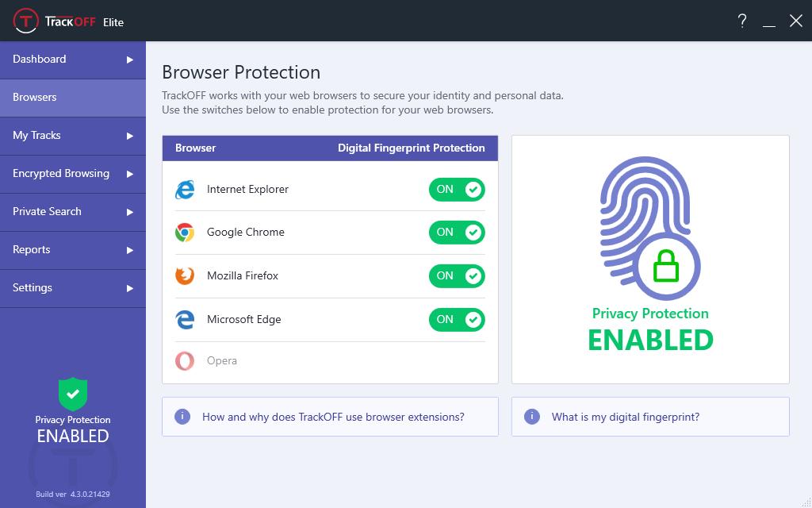This screenshot has width=812, height=508.
Task: Expand the Settings submenu arrow
Action: coord(130,288)
